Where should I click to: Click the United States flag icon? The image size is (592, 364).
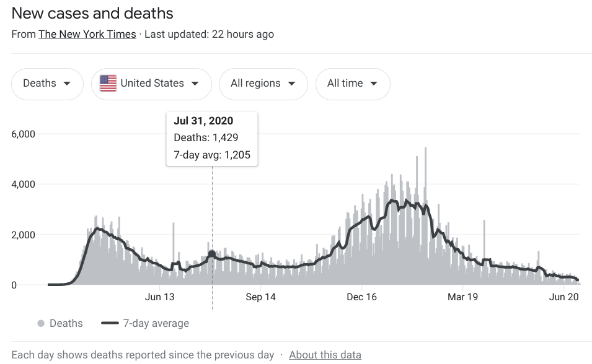(x=108, y=84)
